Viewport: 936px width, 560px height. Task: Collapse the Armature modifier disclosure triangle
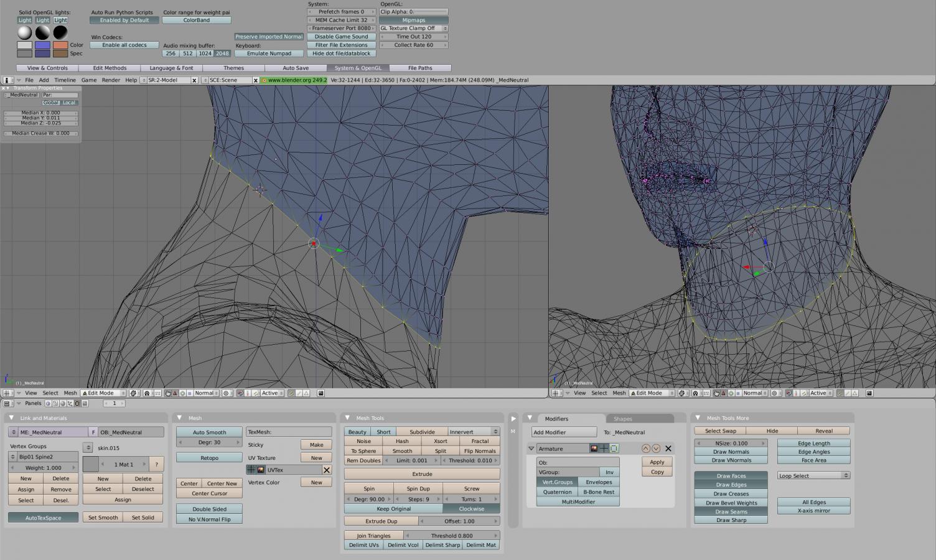click(x=531, y=448)
